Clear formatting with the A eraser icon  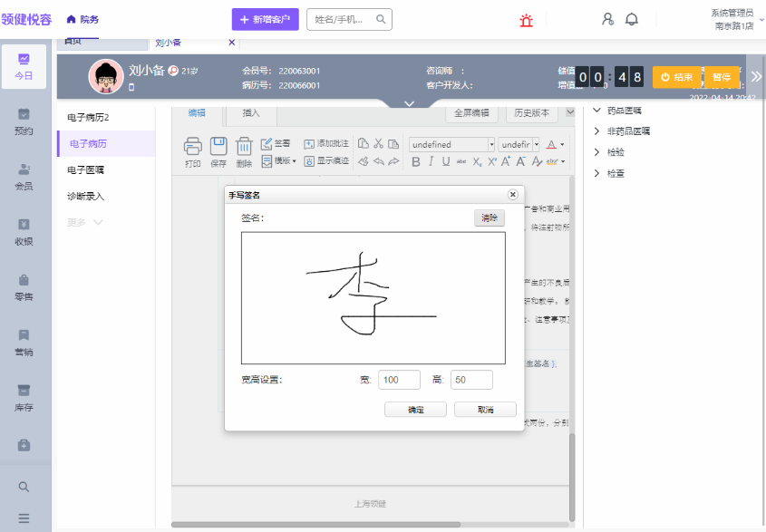pos(537,161)
